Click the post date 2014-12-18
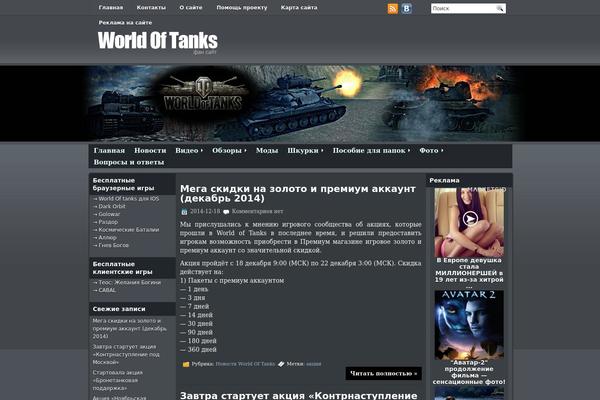600x400 pixels. tap(205, 211)
